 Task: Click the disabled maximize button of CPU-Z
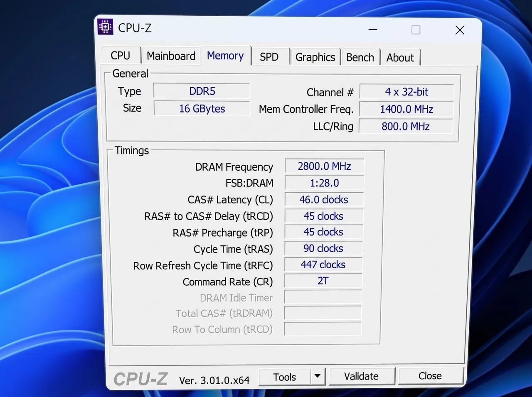[x=416, y=30]
